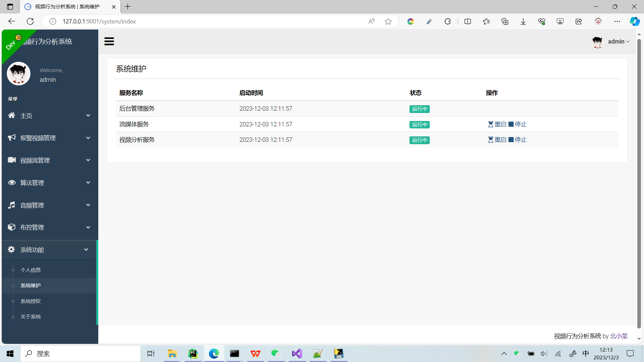Open 关于系统 submenu item
This screenshot has height=362, width=644.
(x=31, y=317)
